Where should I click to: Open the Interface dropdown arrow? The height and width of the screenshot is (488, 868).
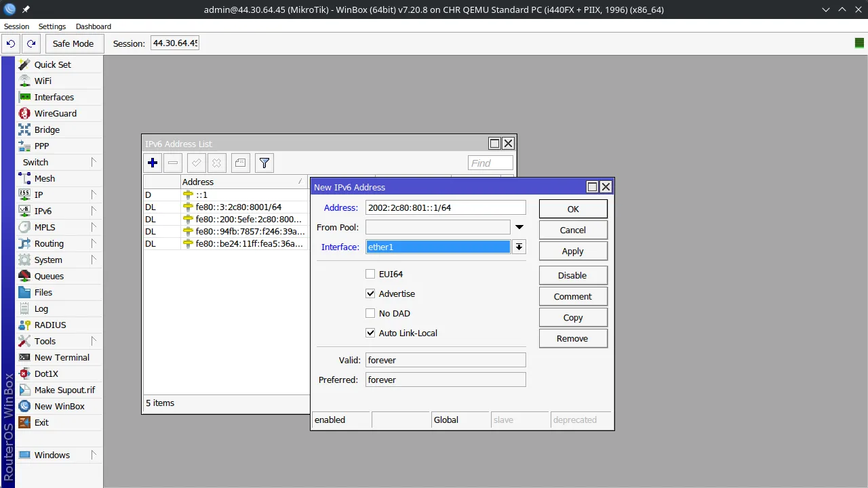coord(519,247)
